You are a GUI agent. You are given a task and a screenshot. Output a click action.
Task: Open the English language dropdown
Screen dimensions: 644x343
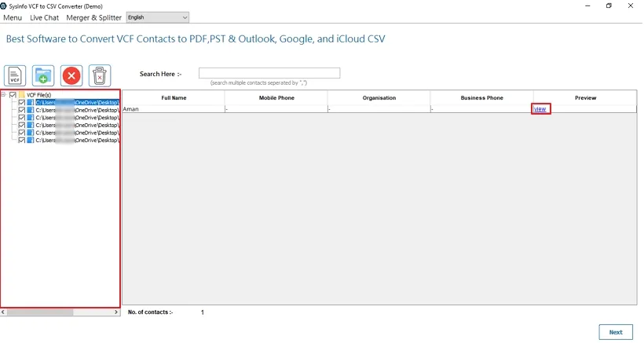point(158,17)
